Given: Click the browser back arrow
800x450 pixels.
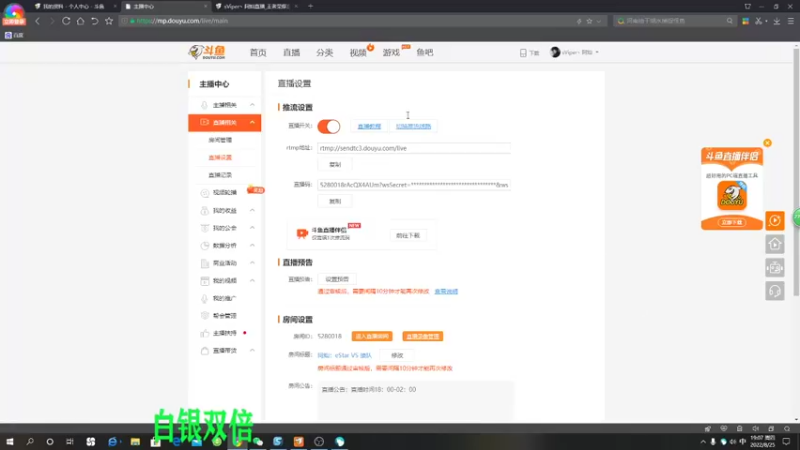Looking at the screenshot, I should point(37,21).
